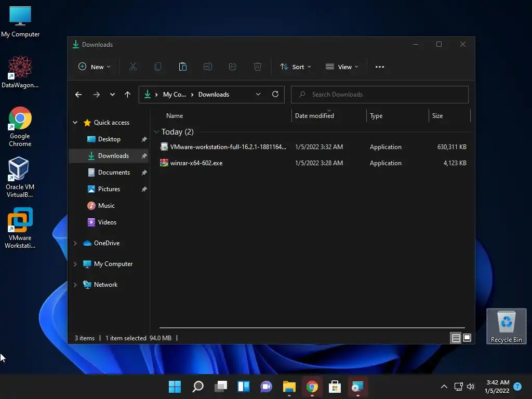The image size is (532, 399).
Task: Click the Delete trash icon in toolbar
Action: [258, 67]
